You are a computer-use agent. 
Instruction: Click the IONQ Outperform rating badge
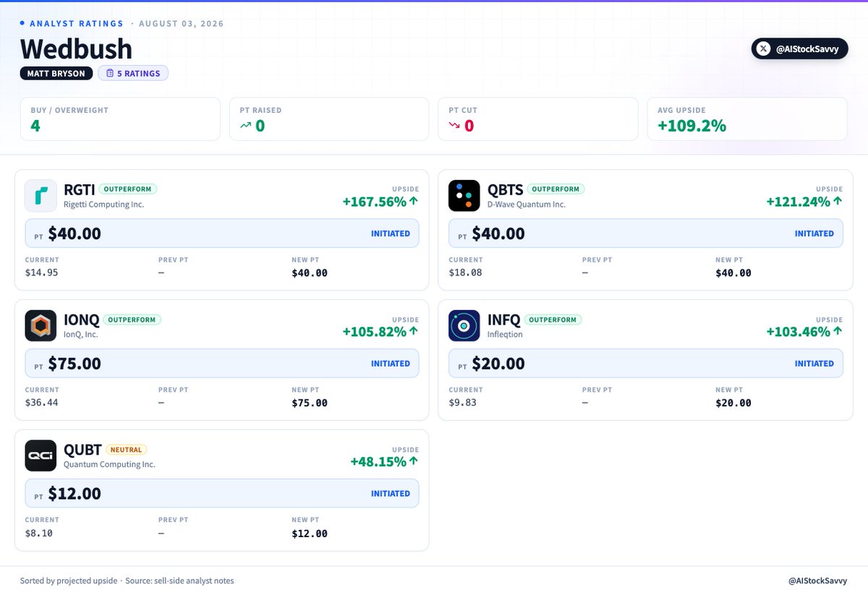[132, 320]
